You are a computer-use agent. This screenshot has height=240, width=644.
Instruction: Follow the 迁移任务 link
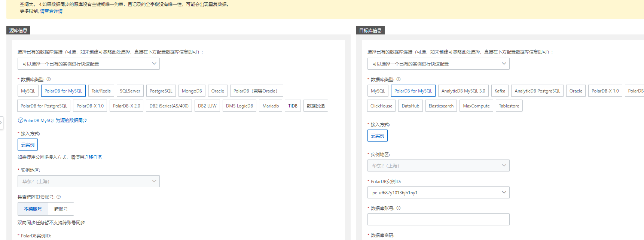pyautogui.click(x=93, y=157)
